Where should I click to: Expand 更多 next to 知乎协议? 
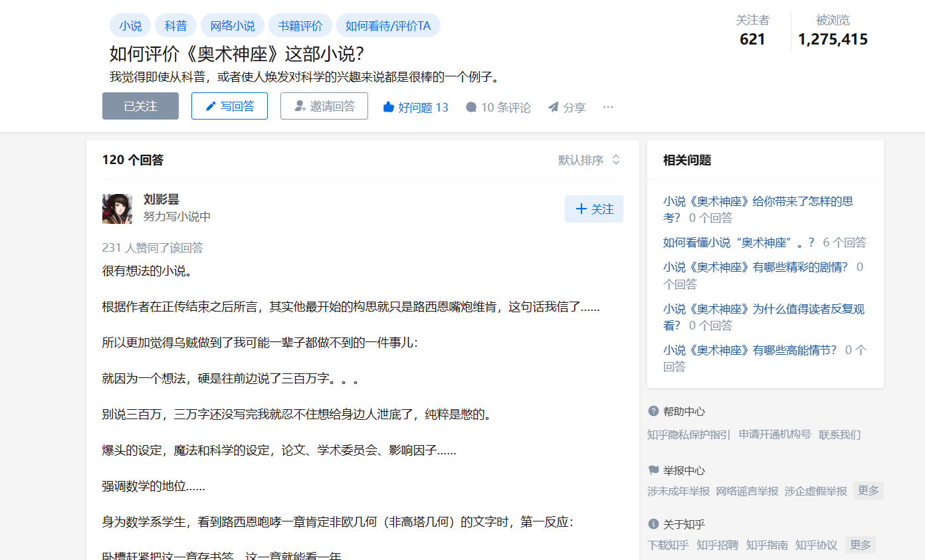pyautogui.click(x=860, y=545)
